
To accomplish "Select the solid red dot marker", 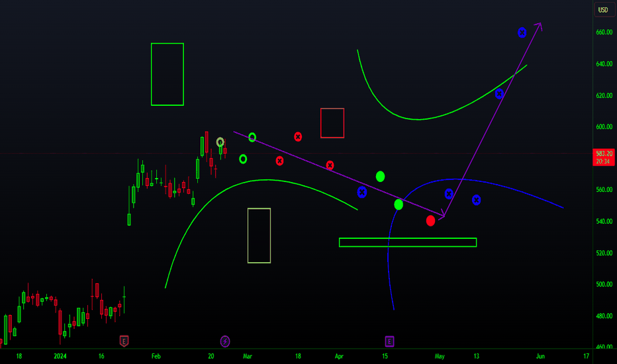I will 430,221.
